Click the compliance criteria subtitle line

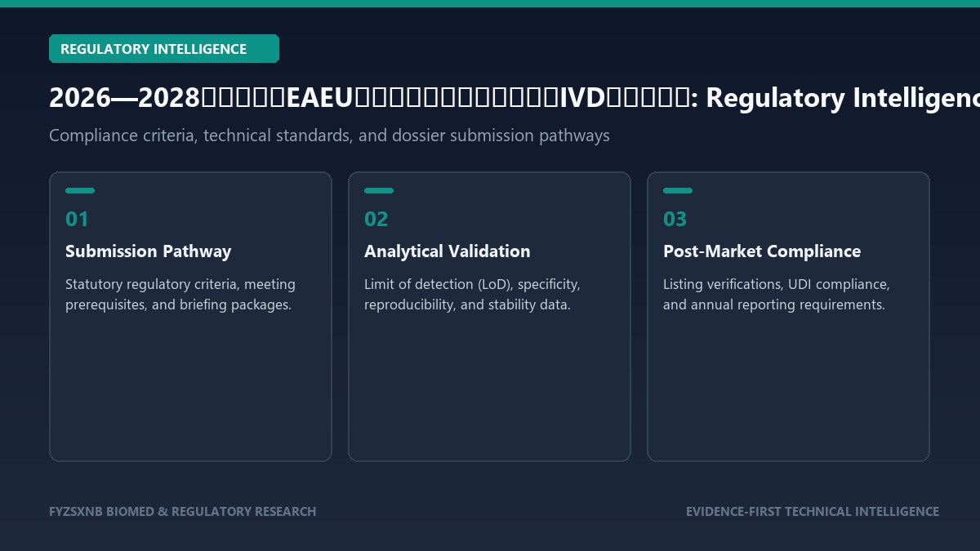tap(329, 136)
